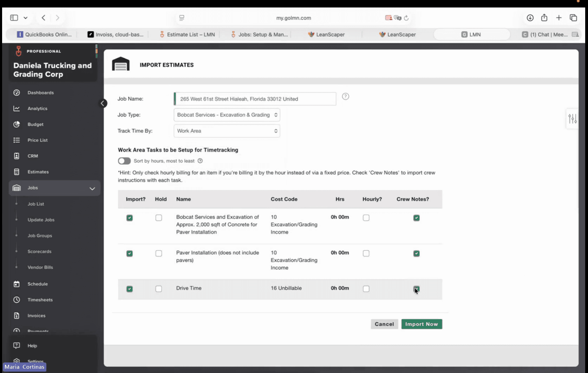Switch to the QuickBooks Online tab
The width and height of the screenshot is (588, 373).
coord(44,34)
